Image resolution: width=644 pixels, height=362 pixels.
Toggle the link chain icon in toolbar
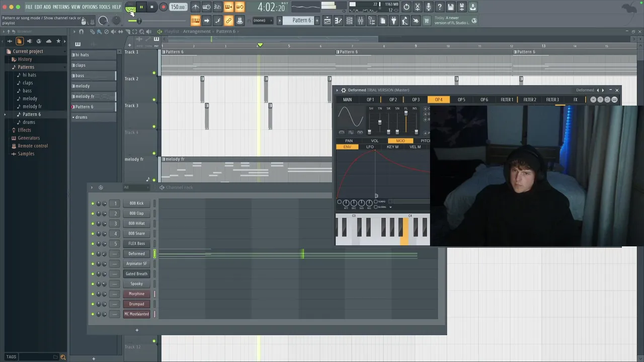pyautogui.click(x=228, y=21)
